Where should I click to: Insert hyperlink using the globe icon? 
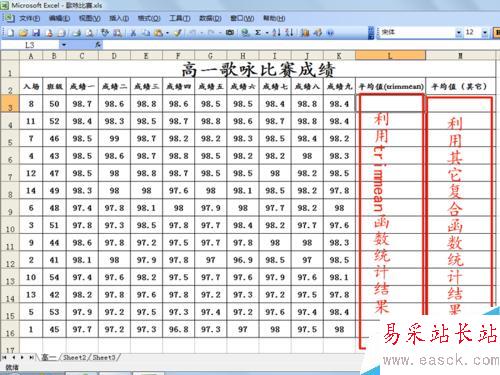245,33
